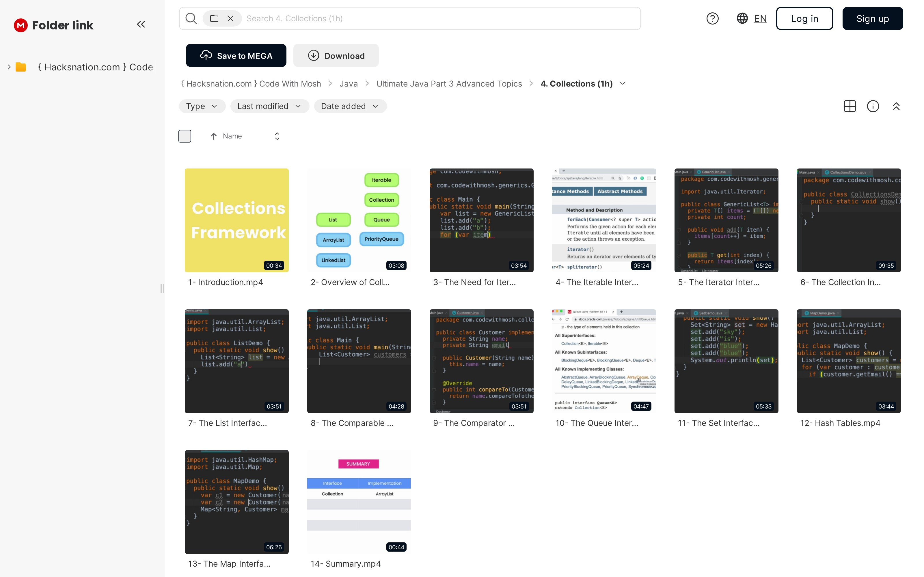Click the magnifying glass search icon
The width and height of the screenshot is (924, 577).
click(x=191, y=18)
